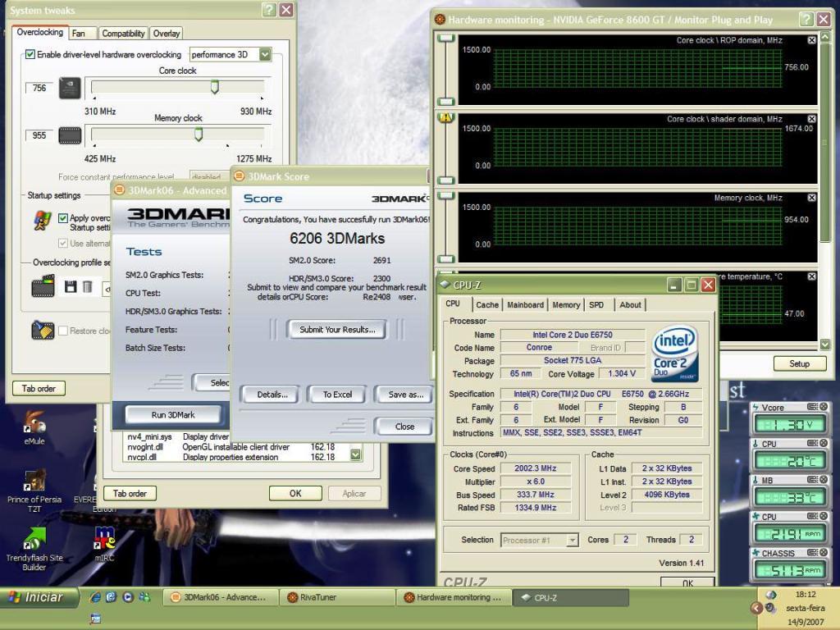This screenshot has width=840, height=630.
Task: Click Tab order in System tweaks
Action: [x=39, y=388]
